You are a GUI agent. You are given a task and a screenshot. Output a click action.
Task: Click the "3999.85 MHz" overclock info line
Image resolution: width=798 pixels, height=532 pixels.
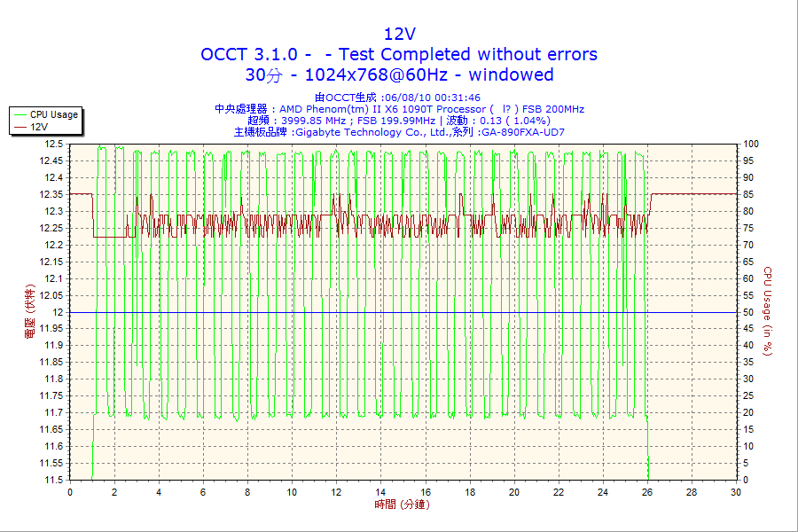[x=399, y=121]
